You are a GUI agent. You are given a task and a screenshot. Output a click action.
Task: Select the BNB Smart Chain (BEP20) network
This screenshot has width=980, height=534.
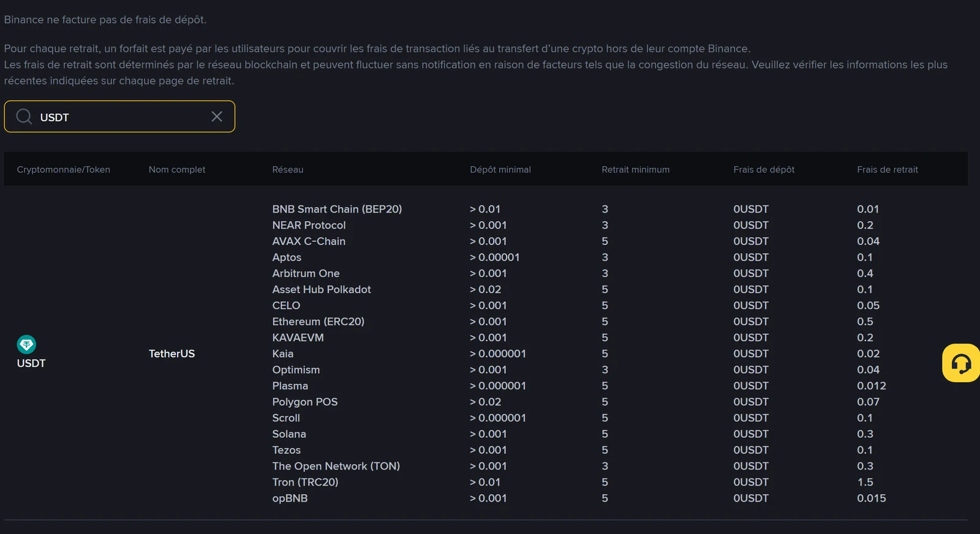tap(337, 209)
